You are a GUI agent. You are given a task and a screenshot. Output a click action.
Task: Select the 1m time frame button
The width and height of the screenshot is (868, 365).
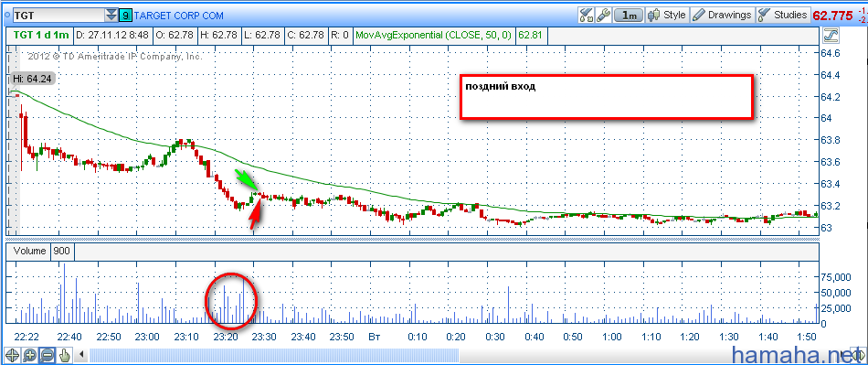[630, 15]
